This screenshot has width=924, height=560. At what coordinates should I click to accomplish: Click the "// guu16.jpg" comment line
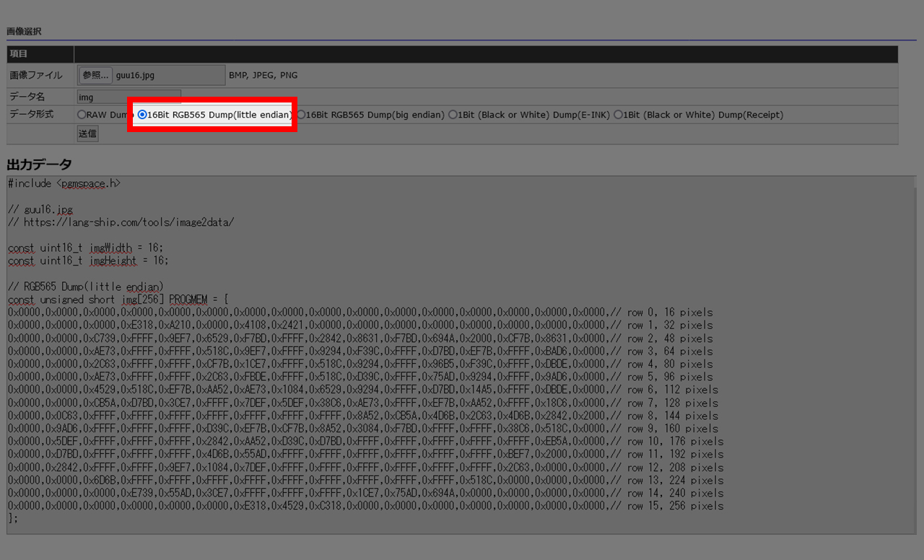click(40, 209)
